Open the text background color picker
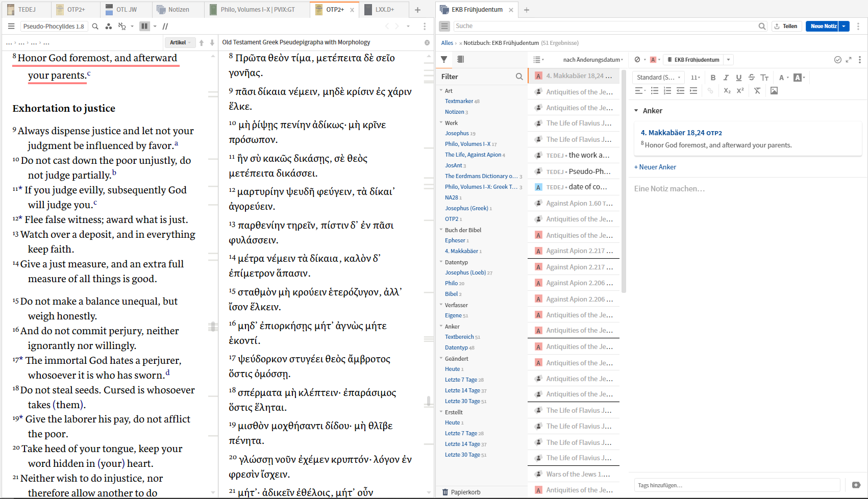This screenshot has width=868, height=499. pos(799,78)
